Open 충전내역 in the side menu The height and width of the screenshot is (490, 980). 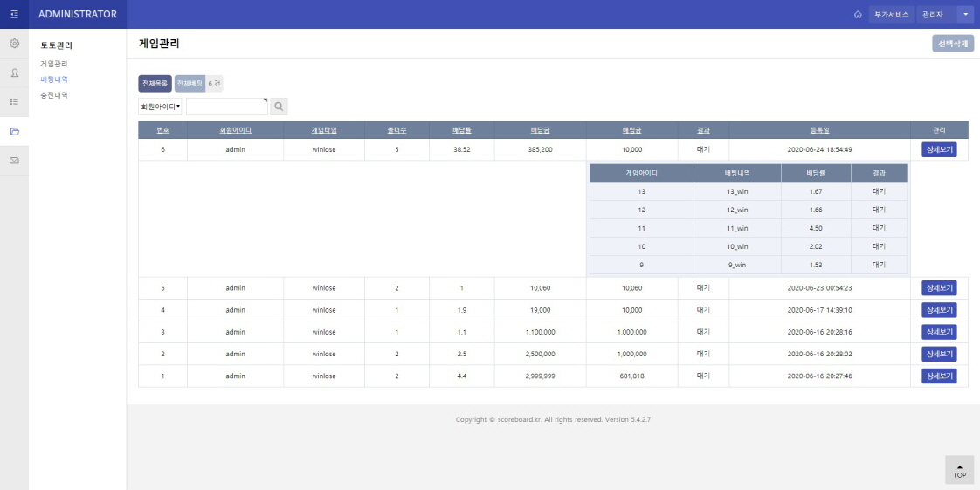click(x=54, y=94)
